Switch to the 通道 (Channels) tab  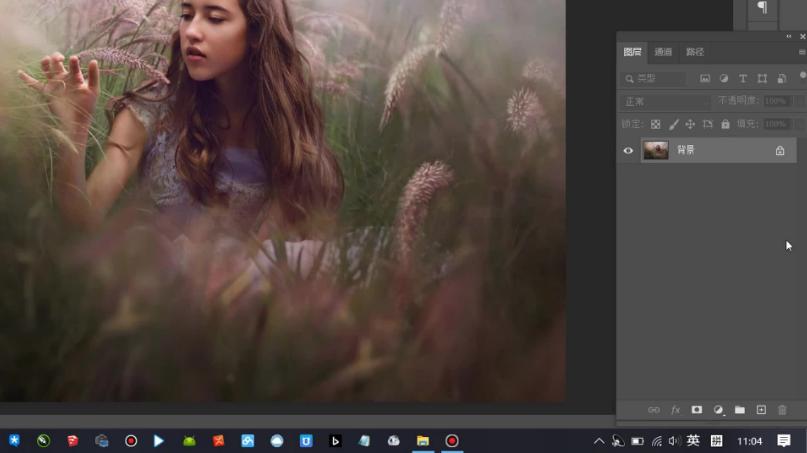tap(663, 52)
